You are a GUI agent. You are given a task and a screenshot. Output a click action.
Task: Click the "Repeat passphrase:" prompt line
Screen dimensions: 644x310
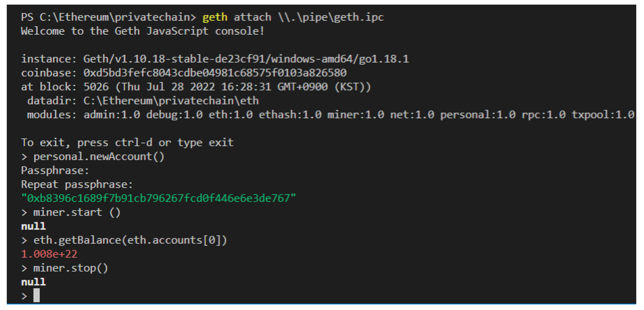click(x=77, y=184)
